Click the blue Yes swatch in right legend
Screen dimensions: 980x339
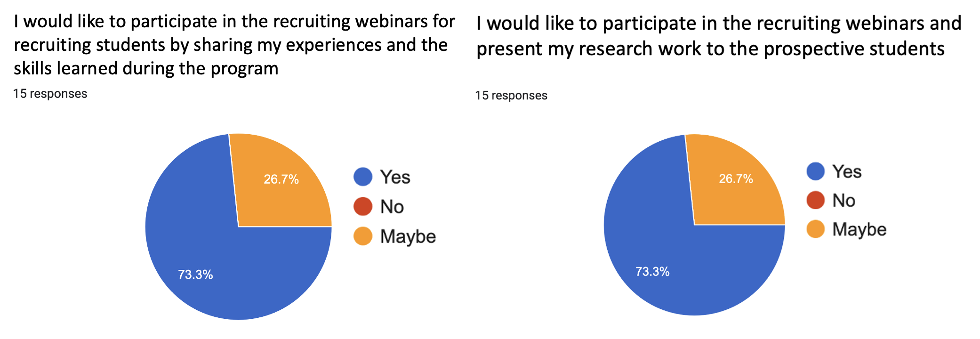click(816, 171)
